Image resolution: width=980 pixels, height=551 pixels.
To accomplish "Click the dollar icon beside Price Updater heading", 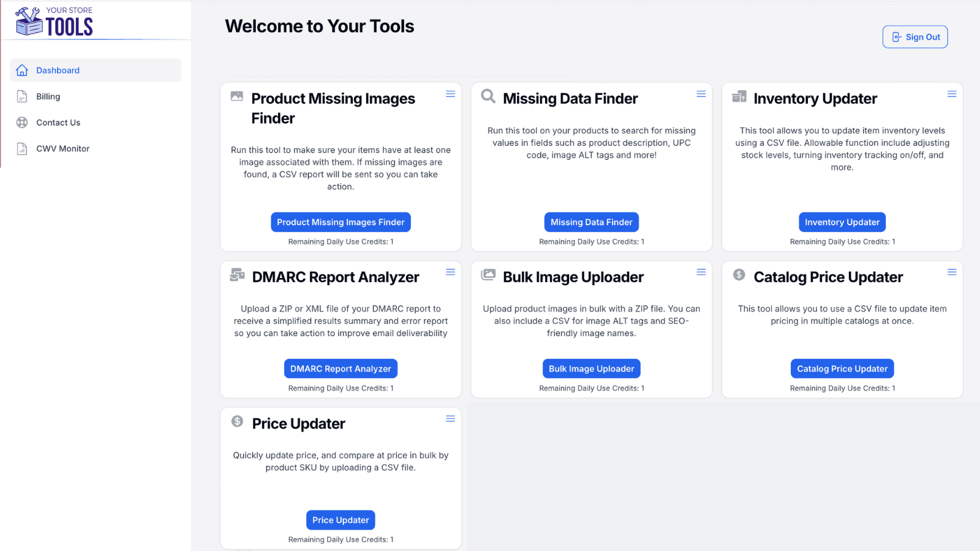I will [236, 421].
